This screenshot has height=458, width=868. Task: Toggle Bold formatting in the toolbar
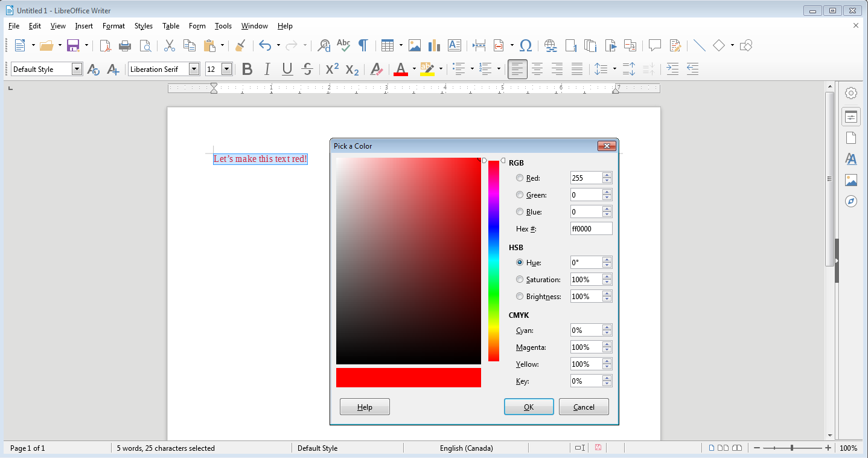coord(247,69)
